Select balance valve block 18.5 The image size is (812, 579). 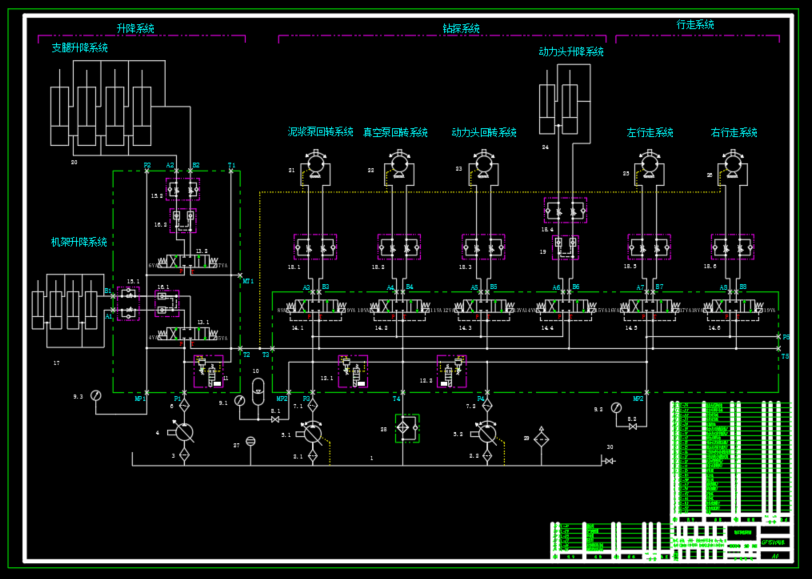[x=649, y=247]
